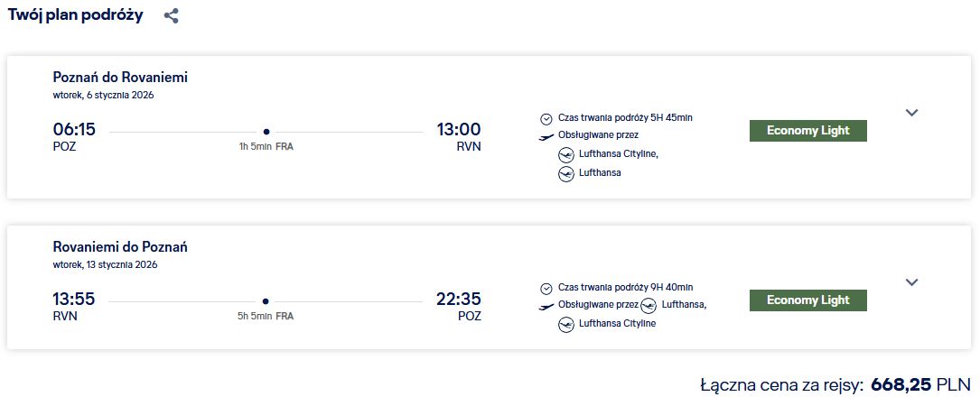Expand the Poznań to Rovaniemi flight details

click(x=912, y=113)
